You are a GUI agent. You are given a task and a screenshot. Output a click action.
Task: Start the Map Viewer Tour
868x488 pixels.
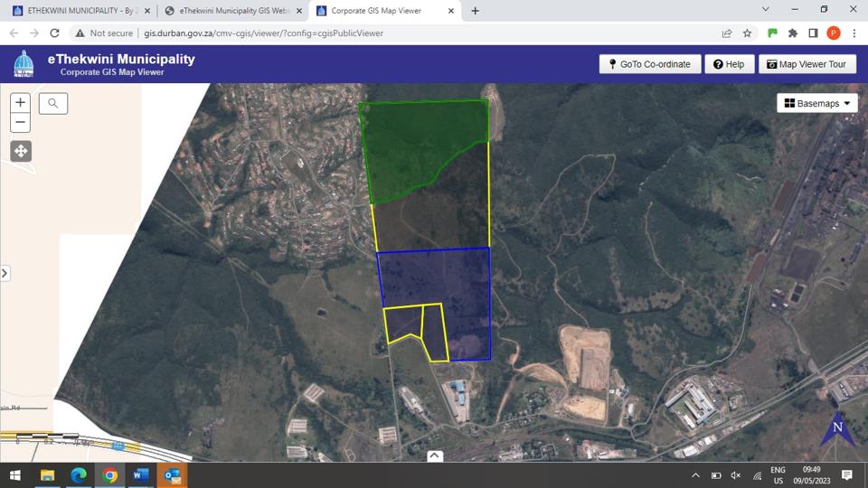point(807,64)
